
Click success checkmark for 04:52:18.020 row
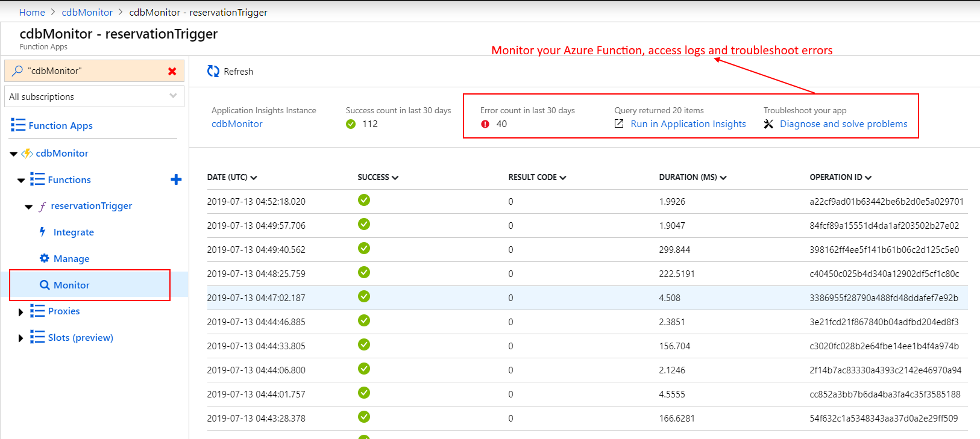(x=364, y=200)
